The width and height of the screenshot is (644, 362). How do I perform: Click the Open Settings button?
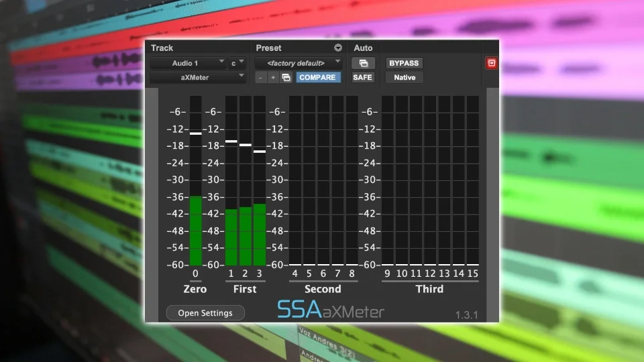(205, 313)
